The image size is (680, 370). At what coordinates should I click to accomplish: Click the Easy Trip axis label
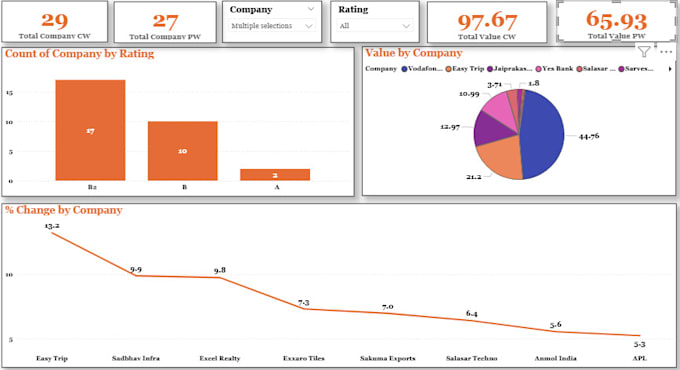point(52,358)
